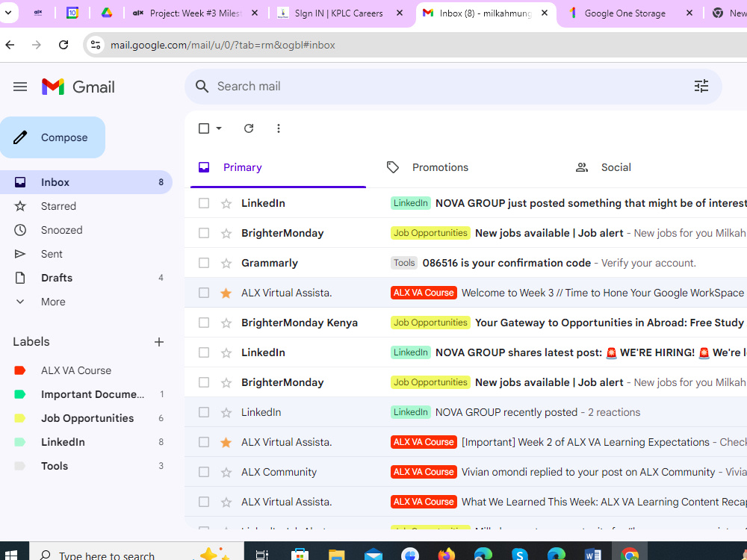The image size is (747, 560).
Task: Open Windows Start menu
Action: tap(10, 555)
